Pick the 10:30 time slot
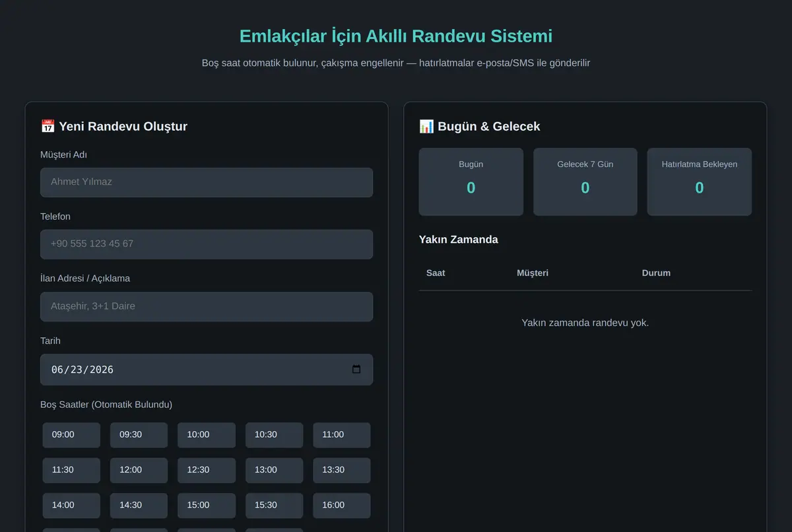Viewport: 792px width, 532px height. [x=274, y=435]
